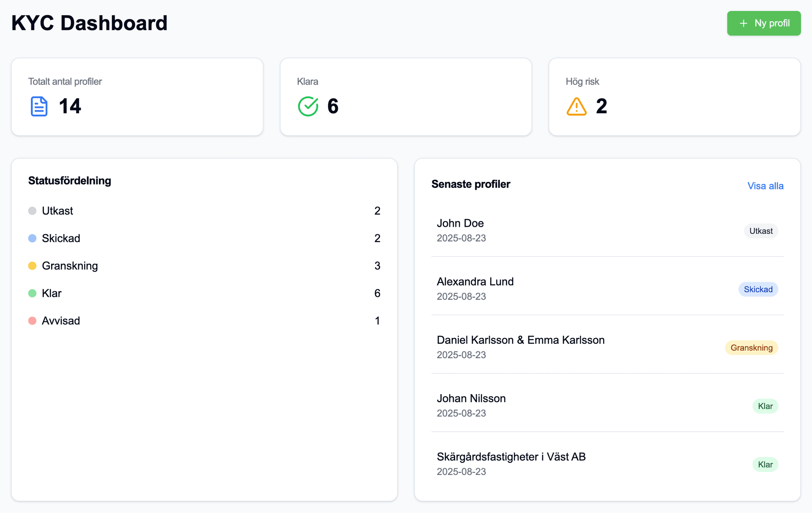This screenshot has width=812, height=513.
Task: Click the plus icon inside Ny profil button
Action: (x=743, y=23)
